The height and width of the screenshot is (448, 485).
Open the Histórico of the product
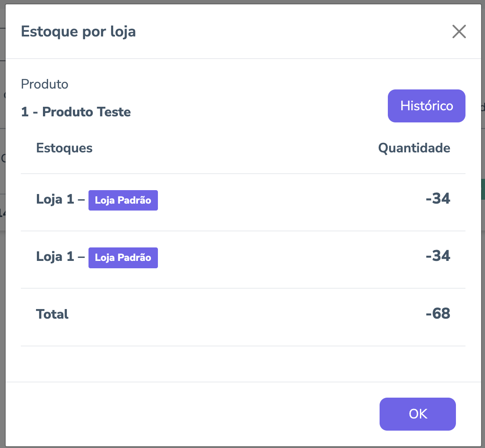coord(426,106)
